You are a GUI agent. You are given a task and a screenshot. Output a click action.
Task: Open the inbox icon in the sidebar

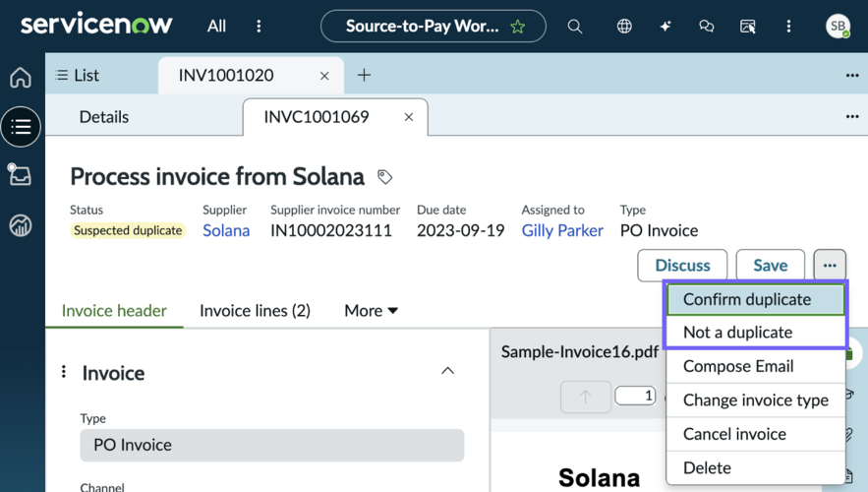pos(20,174)
